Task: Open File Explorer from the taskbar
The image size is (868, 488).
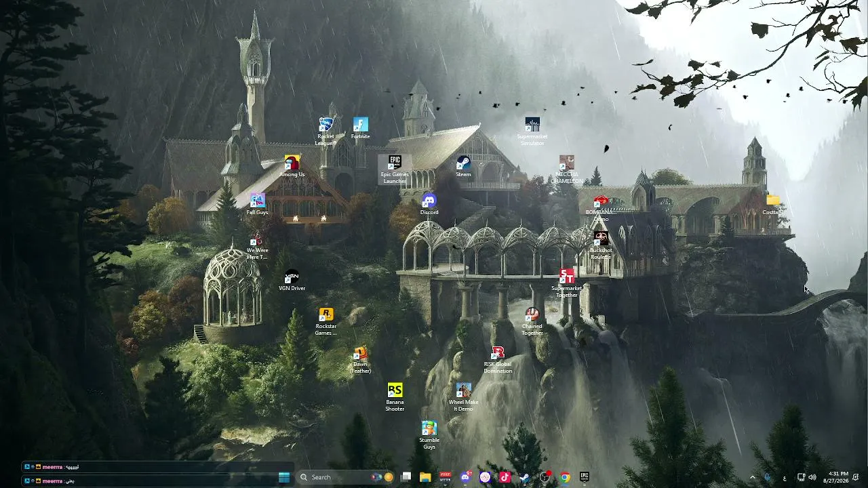Action: (x=425, y=477)
